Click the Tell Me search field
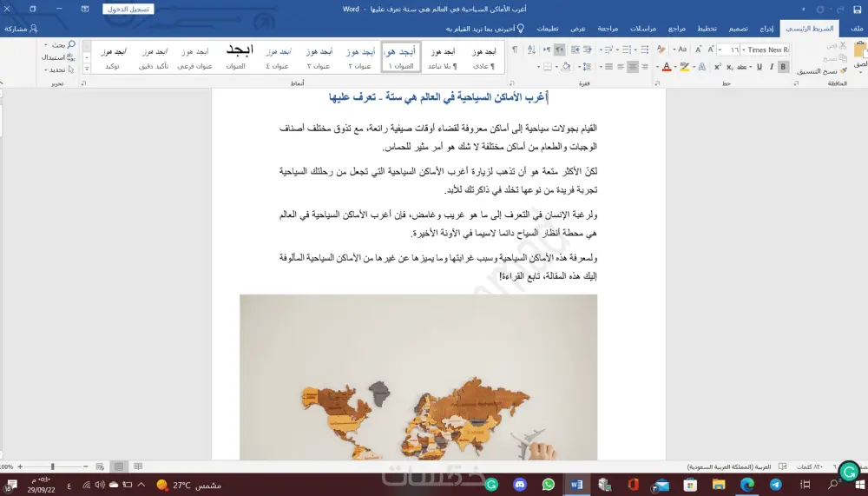This screenshot has width=868, height=496. coord(485,29)
